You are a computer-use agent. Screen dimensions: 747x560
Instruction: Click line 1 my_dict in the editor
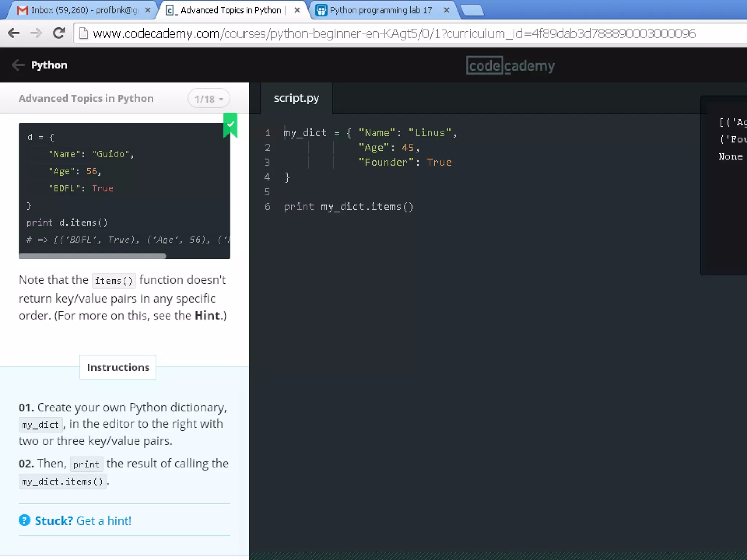point(305,133)
